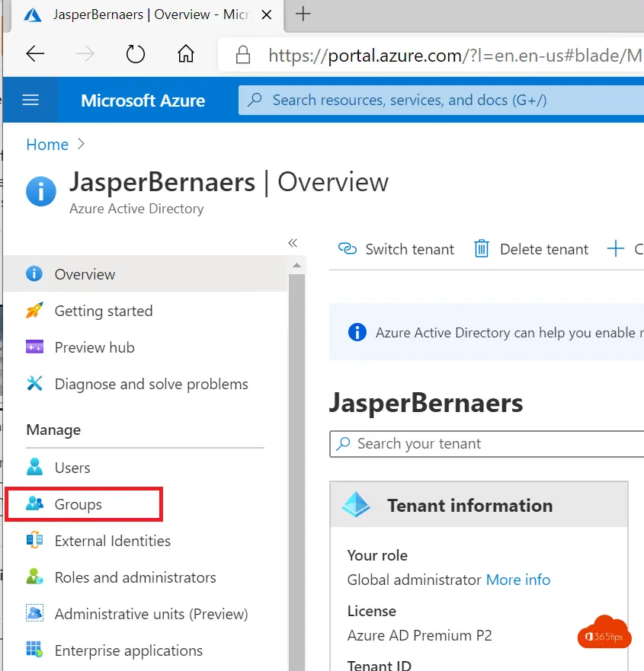This screenshot has width=644, height=671.
Task: Click the Administrative units icon
Action: (x=34, y=613)
